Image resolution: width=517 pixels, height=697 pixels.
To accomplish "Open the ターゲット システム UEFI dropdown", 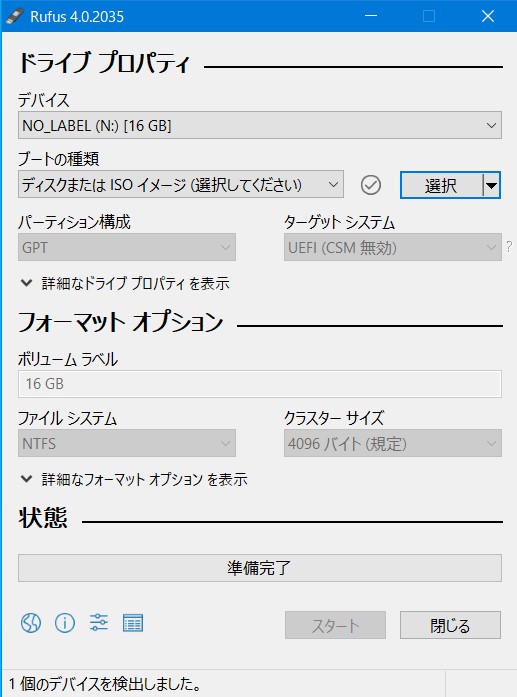I will [393, 247].
